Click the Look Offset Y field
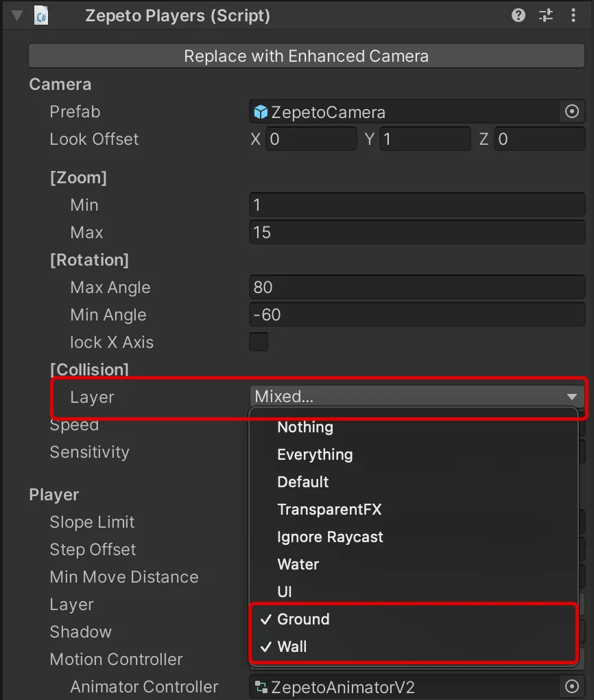This screenshot has width=594, height=700. pyautogui.click(x=425, y=139)
